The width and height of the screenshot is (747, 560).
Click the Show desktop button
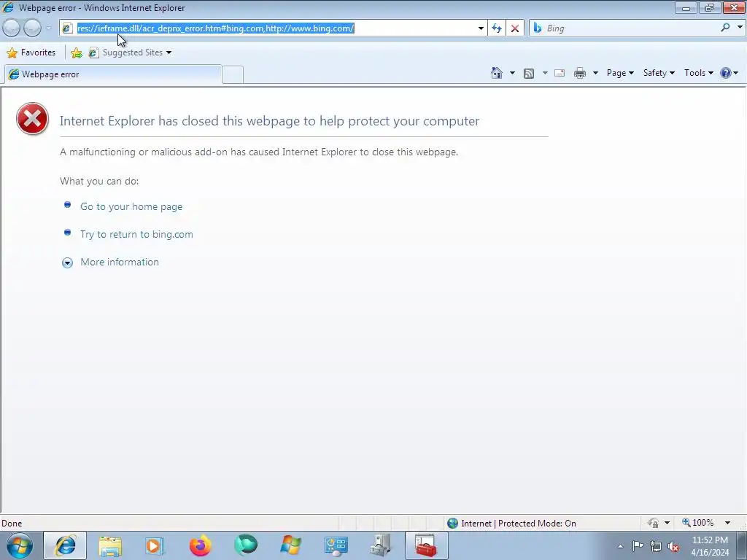741,545
